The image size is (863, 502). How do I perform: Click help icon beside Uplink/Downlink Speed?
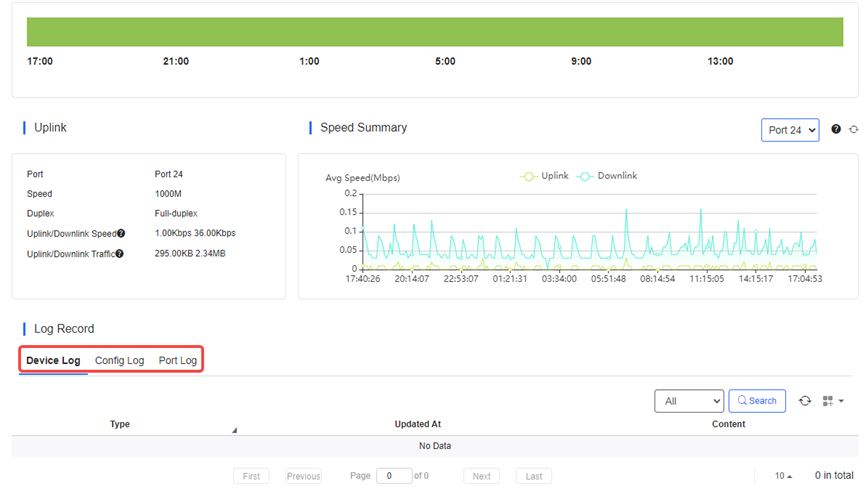(121, 234)
